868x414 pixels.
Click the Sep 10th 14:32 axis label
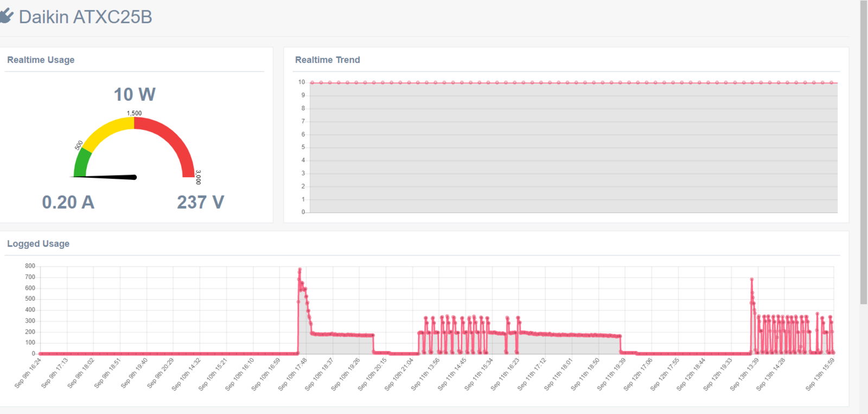[186, 374]
